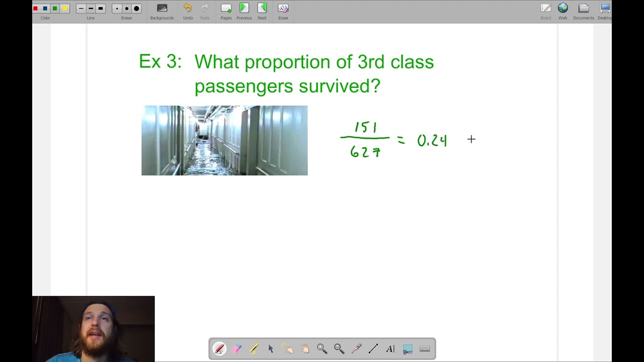Select the straight Line tool
The width and height of the screenshot is (644, 362).
tap(373, 349)
